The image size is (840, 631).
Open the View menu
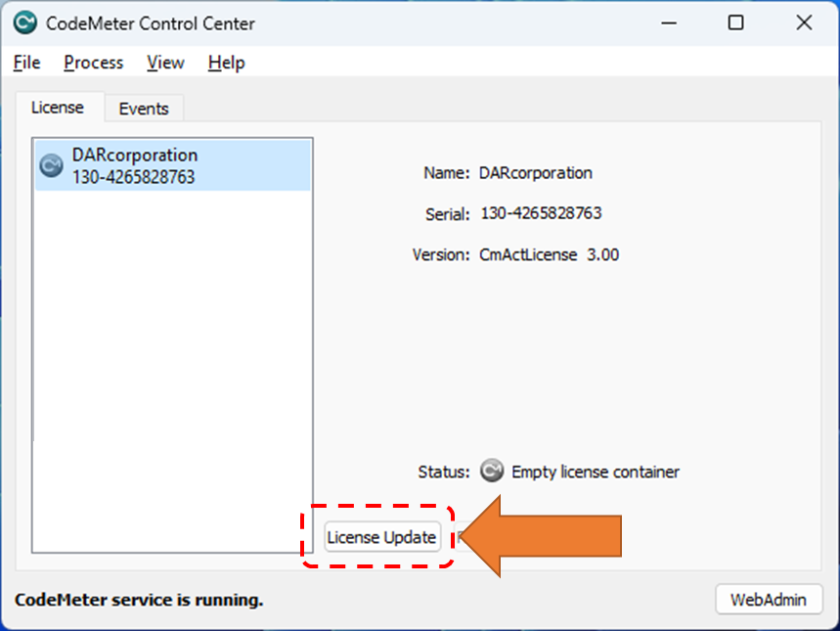tap(165, 63)
